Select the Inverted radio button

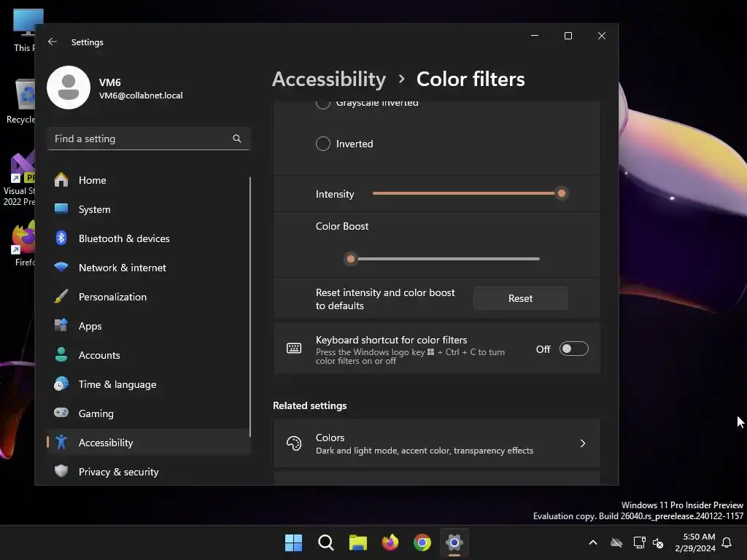[x=323, y=144]
